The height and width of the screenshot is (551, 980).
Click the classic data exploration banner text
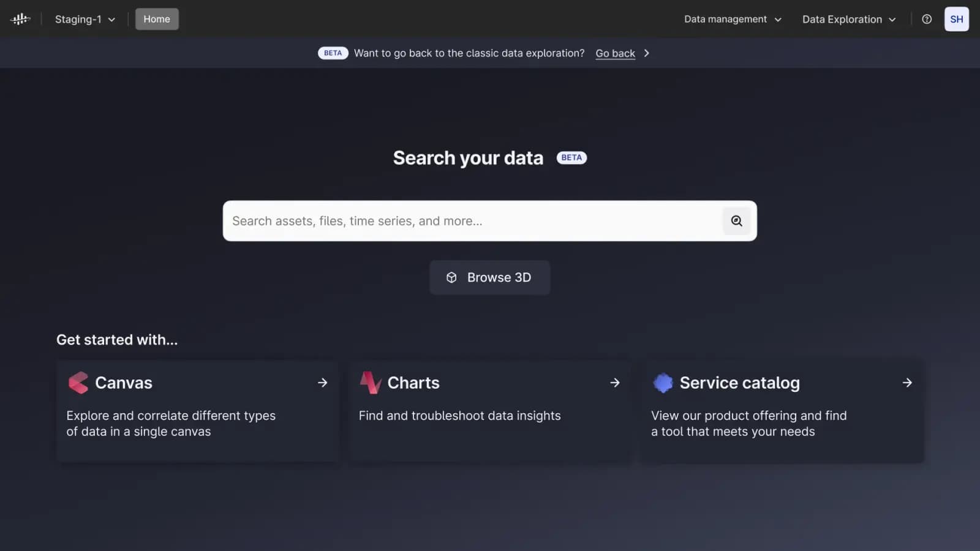click(469, 53)
